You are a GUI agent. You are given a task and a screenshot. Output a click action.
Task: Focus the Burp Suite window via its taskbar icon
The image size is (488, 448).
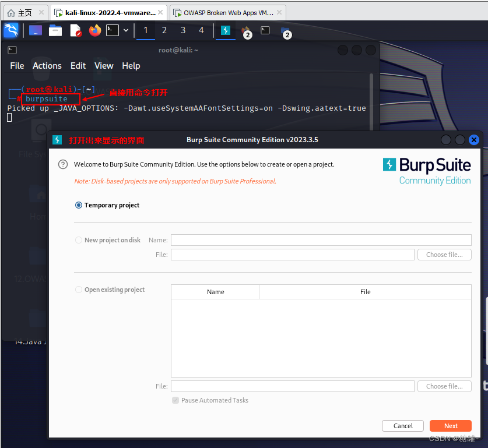coord(225,31)
